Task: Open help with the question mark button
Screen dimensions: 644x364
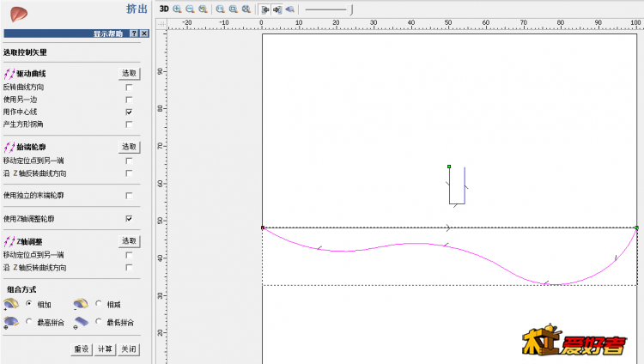Action: (x=134, y=33)
